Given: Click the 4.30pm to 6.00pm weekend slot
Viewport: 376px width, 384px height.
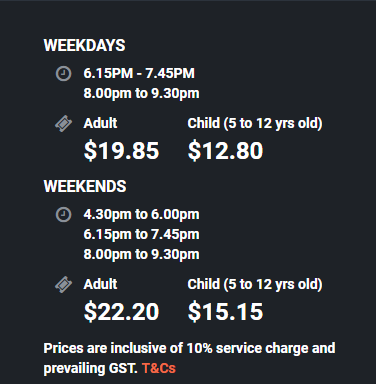Looking at the screenshot, I should tap(141, 215).
